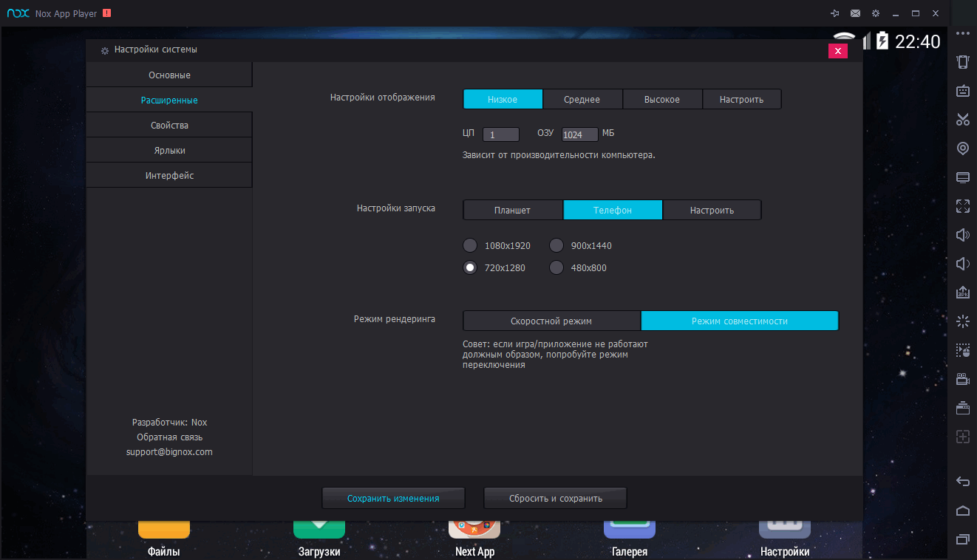The width and height of the screenshot is (977, 560).
Task: Enable Режим совместимости rendering mode
Action: (x=740, y=321)
